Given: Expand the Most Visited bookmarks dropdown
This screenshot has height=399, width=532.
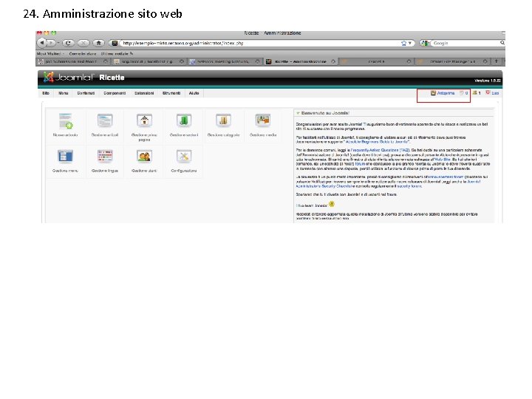Looking at the screenshot, I should click(50, 54).
